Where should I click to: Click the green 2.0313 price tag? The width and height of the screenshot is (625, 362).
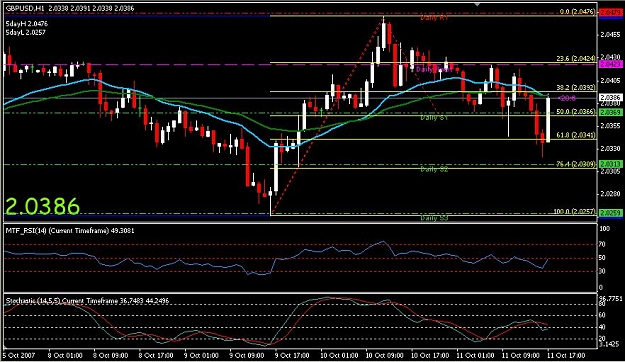click(611, 164)
